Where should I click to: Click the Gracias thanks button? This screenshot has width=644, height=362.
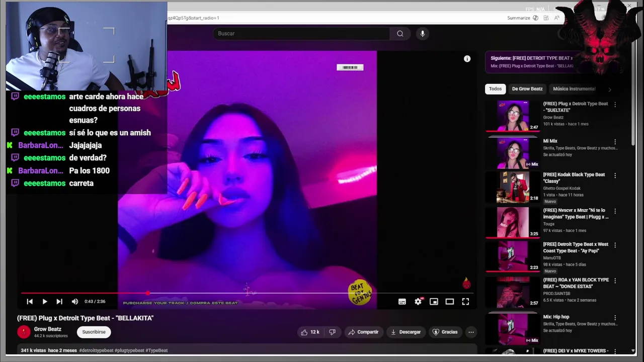pos(445,332)
